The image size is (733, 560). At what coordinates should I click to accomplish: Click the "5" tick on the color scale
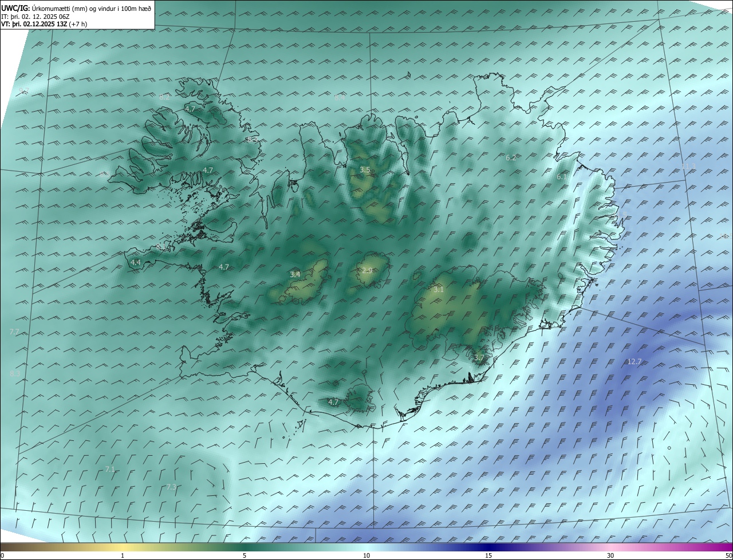pyautogui.click(x=245, y=555)
